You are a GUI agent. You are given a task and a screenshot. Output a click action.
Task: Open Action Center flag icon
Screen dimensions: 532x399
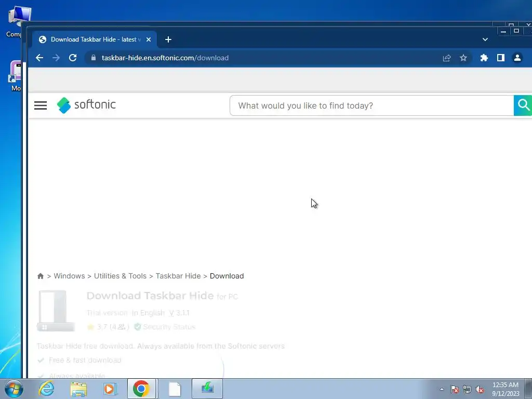[x=455, y=389]
